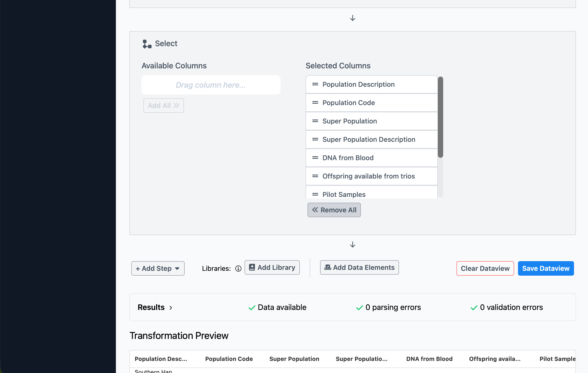The height and width of the screenshot is (373, 588).
Task: Click the DNA from Blood drag handle
Action: click(315, 158)
